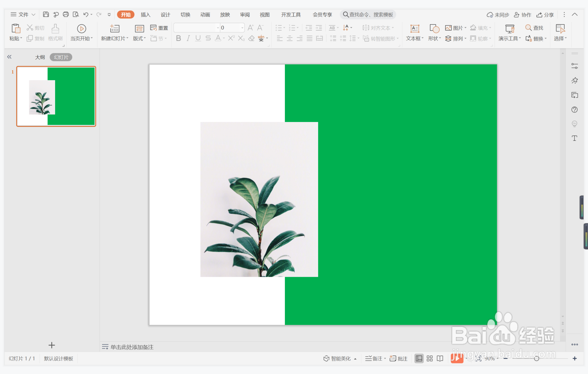Open the font size dropdown

click(242, 28)
